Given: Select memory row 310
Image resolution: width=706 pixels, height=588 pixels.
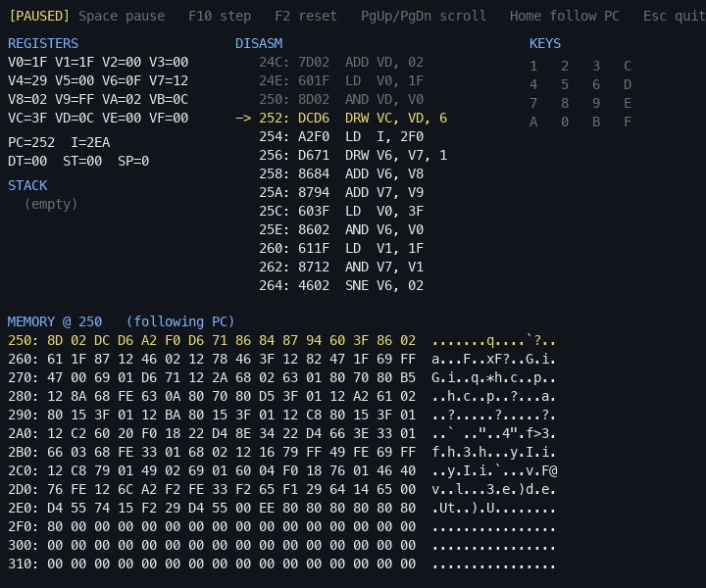Looking at the screenshot, I should (x=281, y=564).
